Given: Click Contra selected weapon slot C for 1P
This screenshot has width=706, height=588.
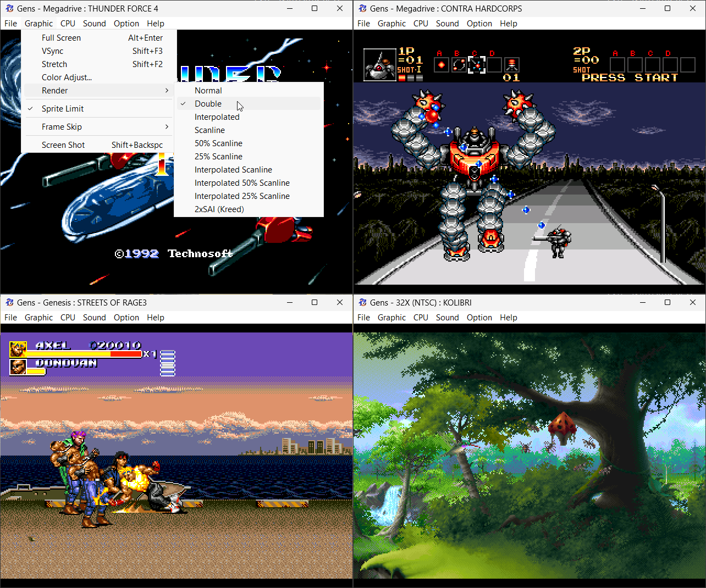Looking at the screenshot, I should point(476,65).
